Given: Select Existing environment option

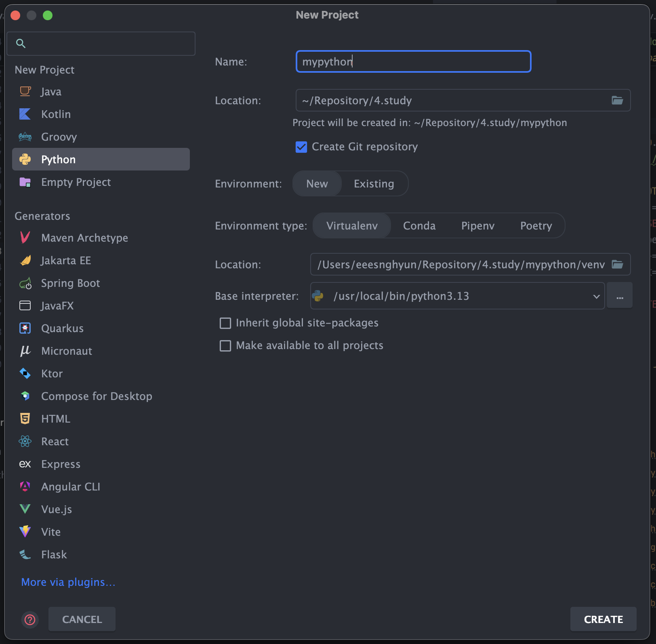Looking at the screenshot, I should point(374,183).
